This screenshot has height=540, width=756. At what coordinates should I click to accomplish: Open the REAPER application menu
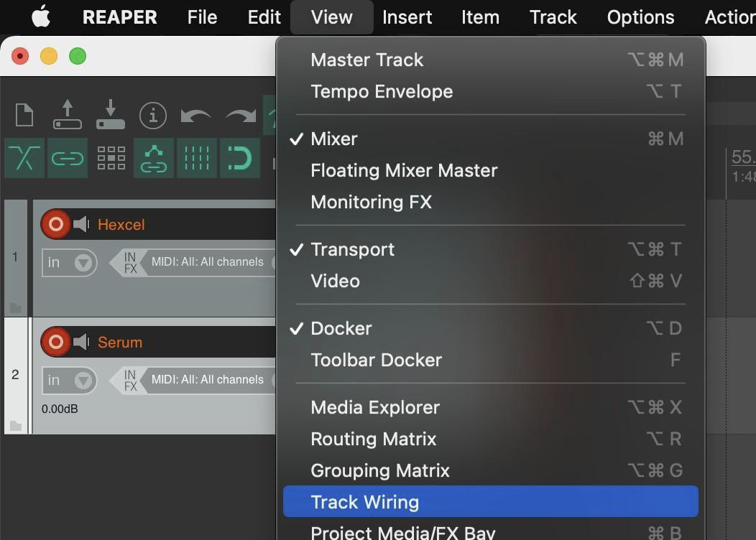119,17
